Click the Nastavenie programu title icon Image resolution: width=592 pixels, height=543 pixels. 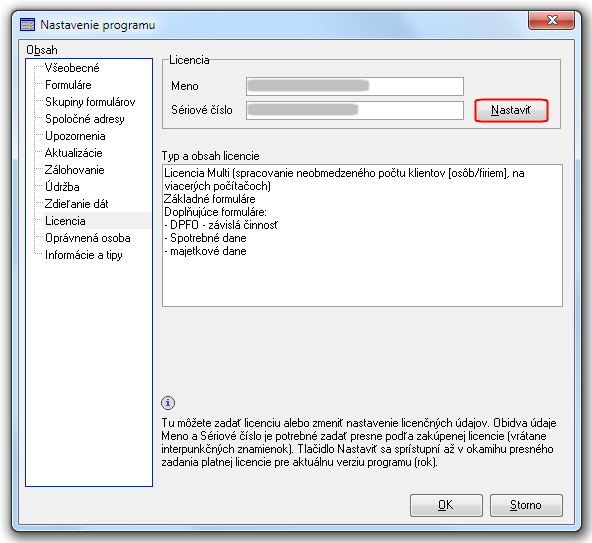pos(27,25)
